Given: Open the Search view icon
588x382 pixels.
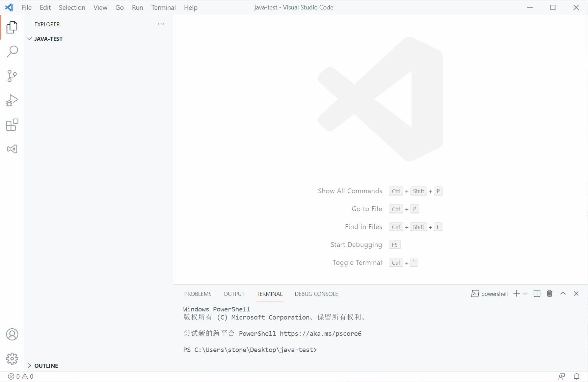Looking at the screenshot, I should (12, 51).
